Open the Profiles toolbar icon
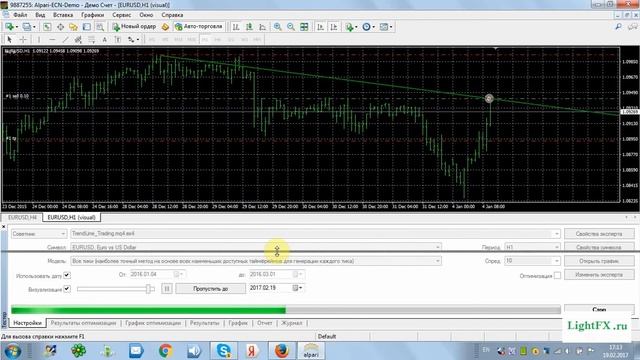The image size is (640, 360). coord(28,27)
